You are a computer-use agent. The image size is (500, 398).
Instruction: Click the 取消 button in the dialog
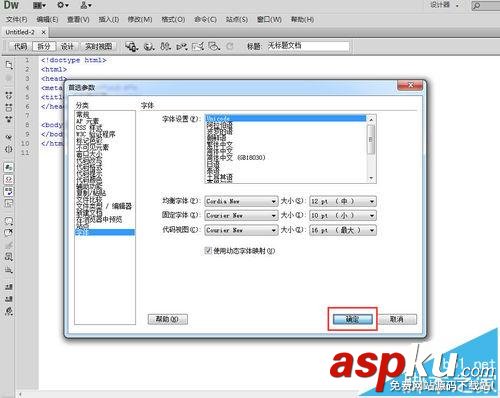point(397,319)
